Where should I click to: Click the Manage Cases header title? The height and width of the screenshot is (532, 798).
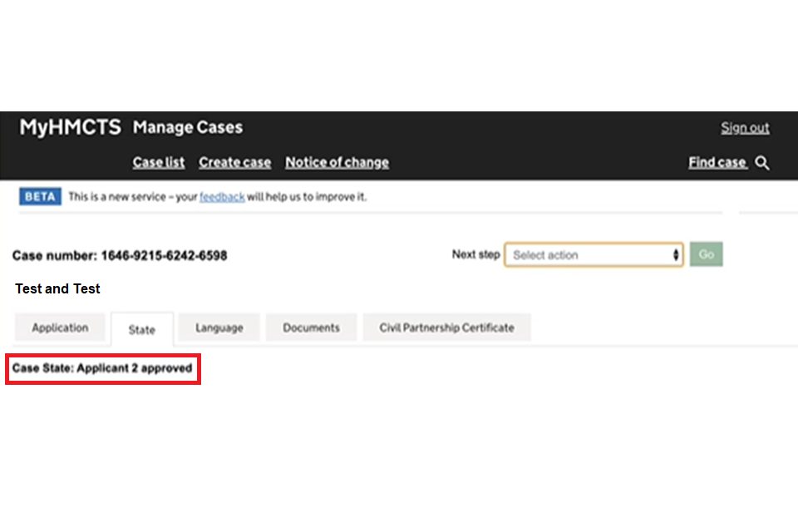tap(188, 128)
